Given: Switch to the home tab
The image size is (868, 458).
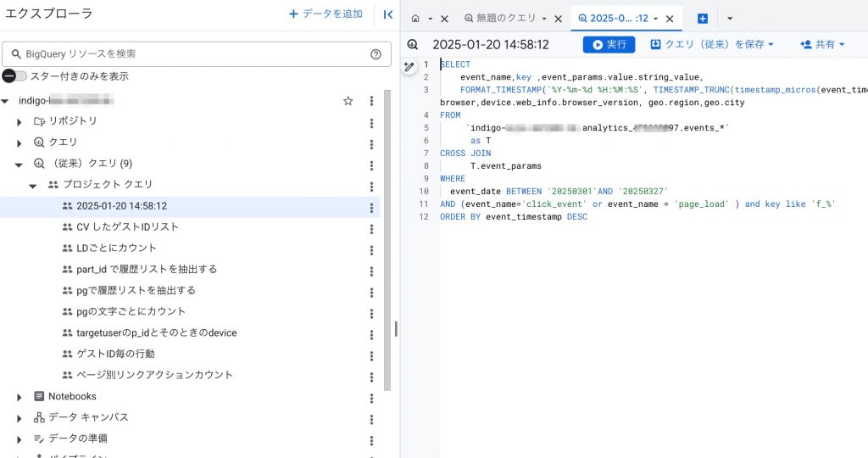Looking at the screenshot, I should [415, 19].
